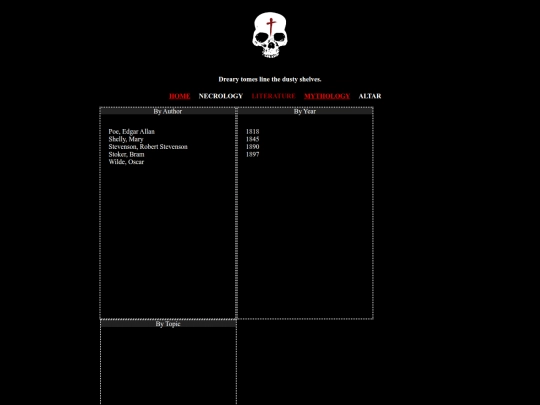Select year 1818
The image size is (540, 405).
coord(252,132)
